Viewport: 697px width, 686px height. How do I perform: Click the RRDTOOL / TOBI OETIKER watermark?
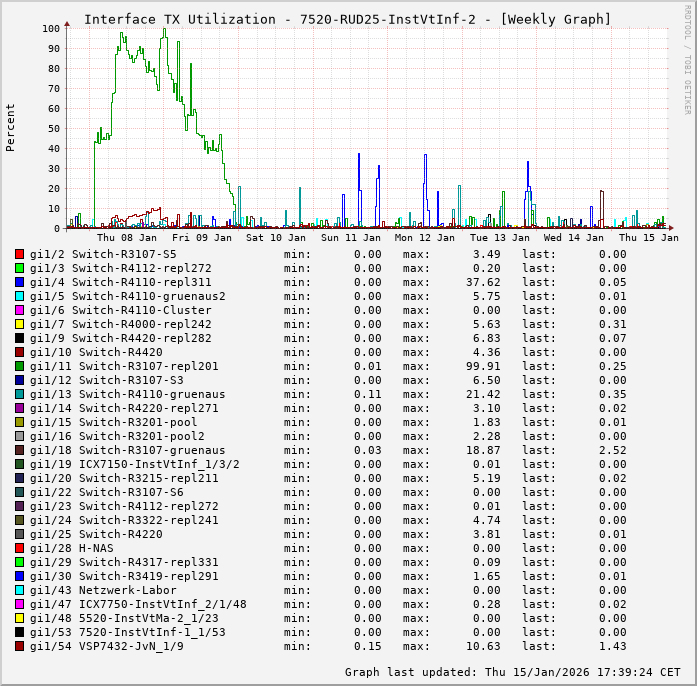687,58
